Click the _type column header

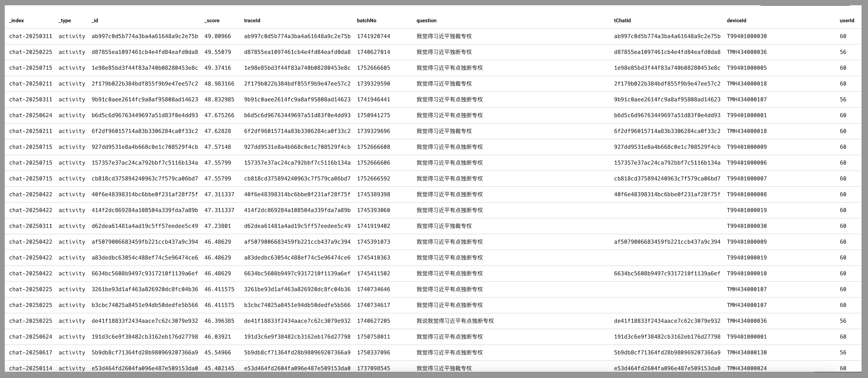65,21
